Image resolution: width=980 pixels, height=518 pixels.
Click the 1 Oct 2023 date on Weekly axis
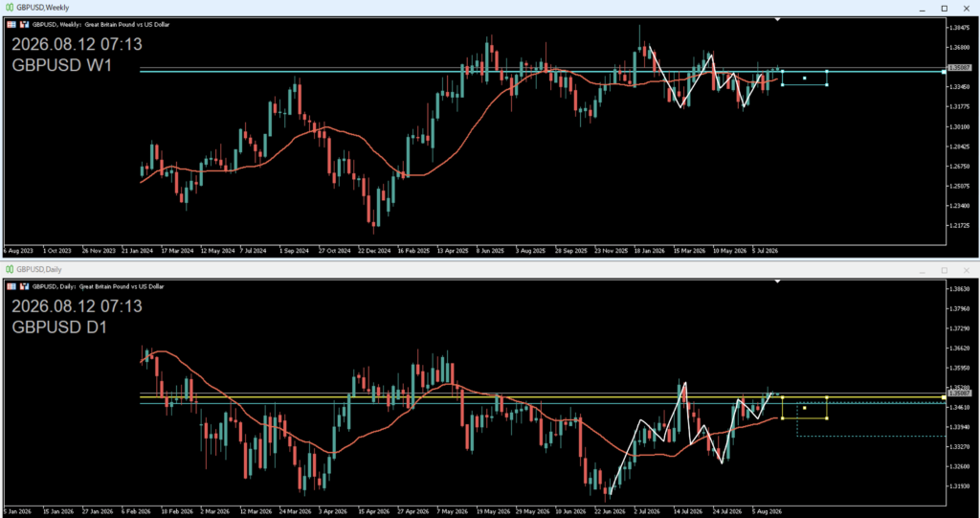pos(56,250)
